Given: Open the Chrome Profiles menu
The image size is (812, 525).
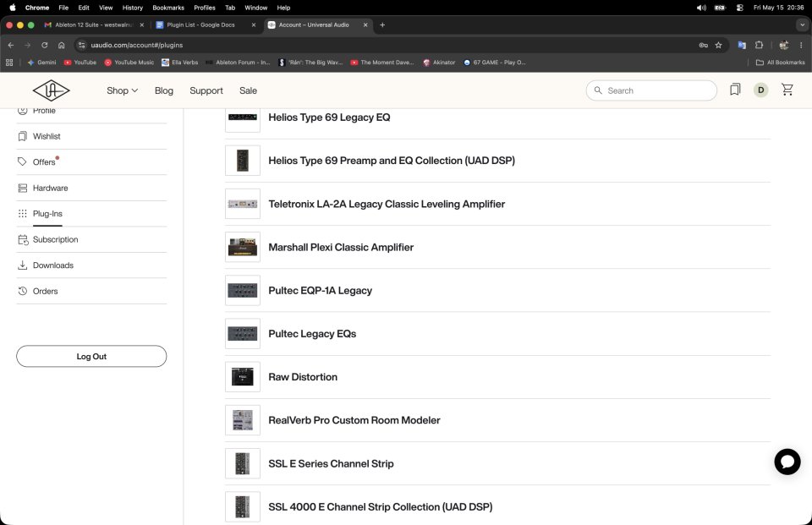Looking at the screenshot, I should click(205, 8).
